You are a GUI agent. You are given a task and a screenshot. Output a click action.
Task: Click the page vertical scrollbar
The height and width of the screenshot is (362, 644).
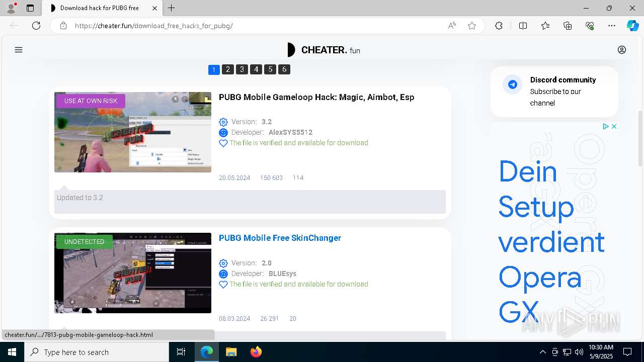click(x=640, y=138)
